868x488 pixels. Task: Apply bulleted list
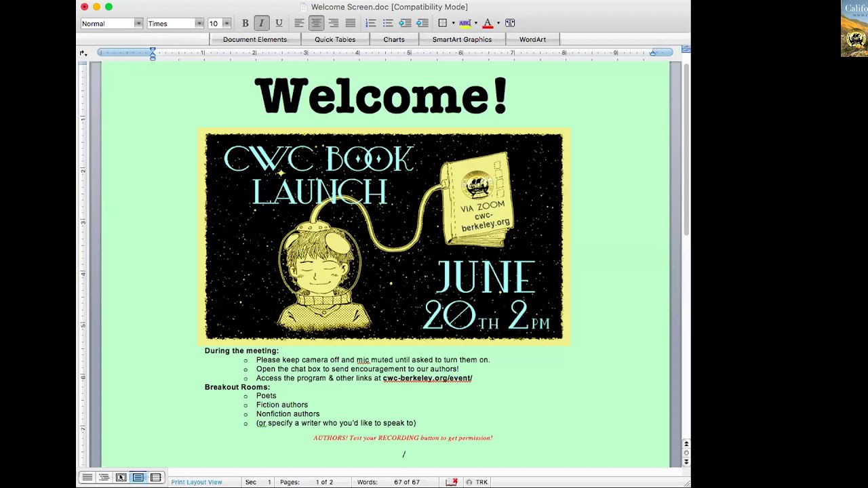[x=388, y=23]
